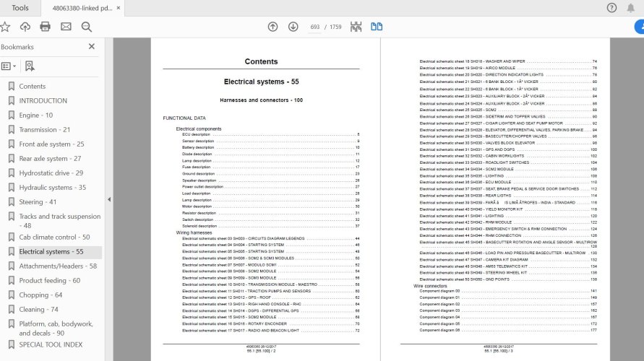The height and width of the screenshot is (361, 644).
Task: Go to previous page arrow
Action: [x=272, y=27]
